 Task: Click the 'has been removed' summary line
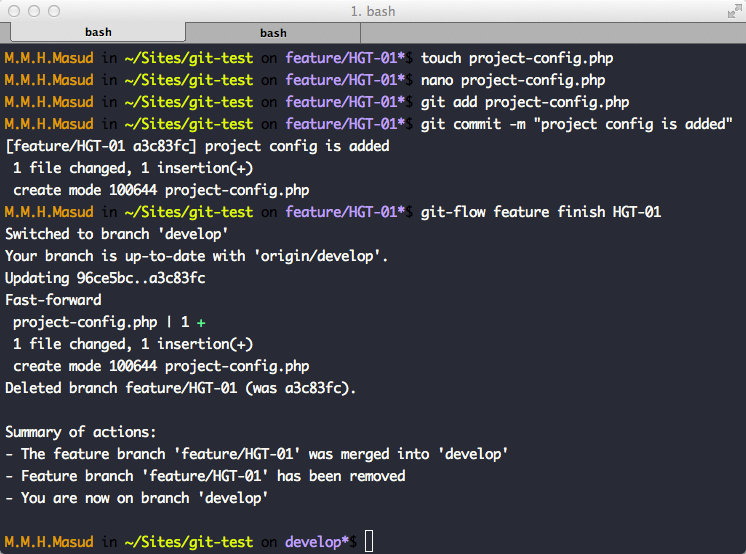(205, 476)
